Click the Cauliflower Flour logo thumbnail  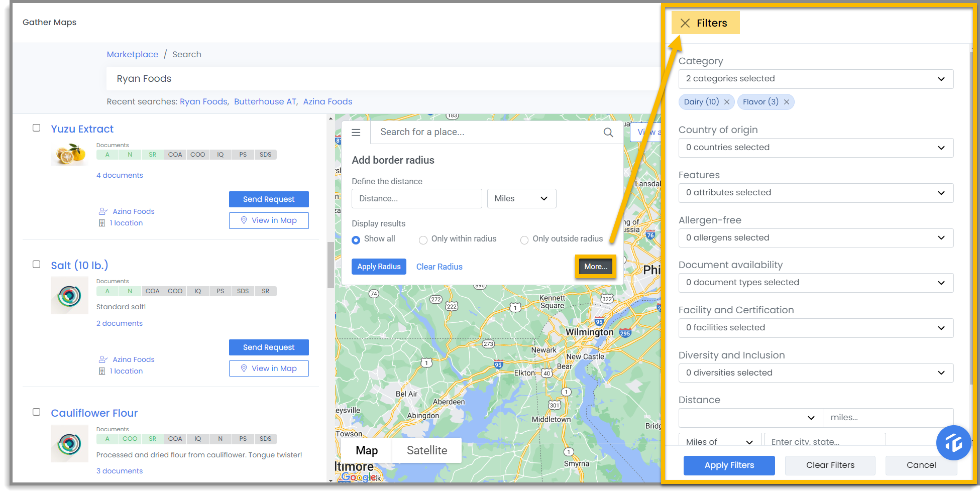[69, 444]
